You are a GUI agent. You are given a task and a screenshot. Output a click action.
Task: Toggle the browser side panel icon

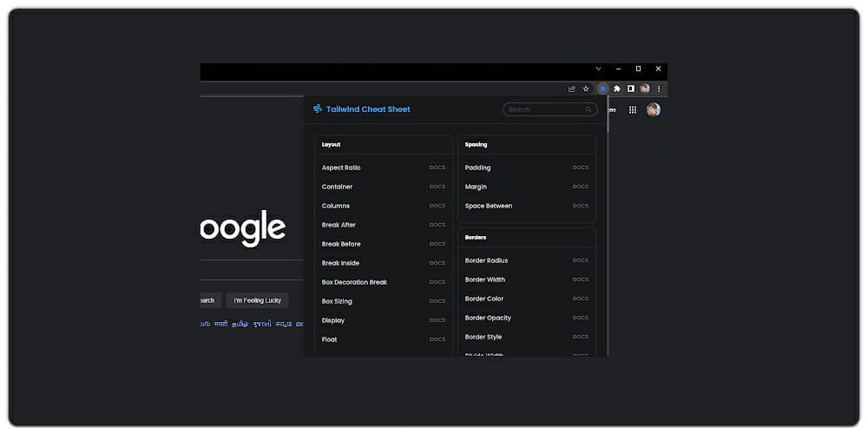pyautogui.click(x=631, y=89)
